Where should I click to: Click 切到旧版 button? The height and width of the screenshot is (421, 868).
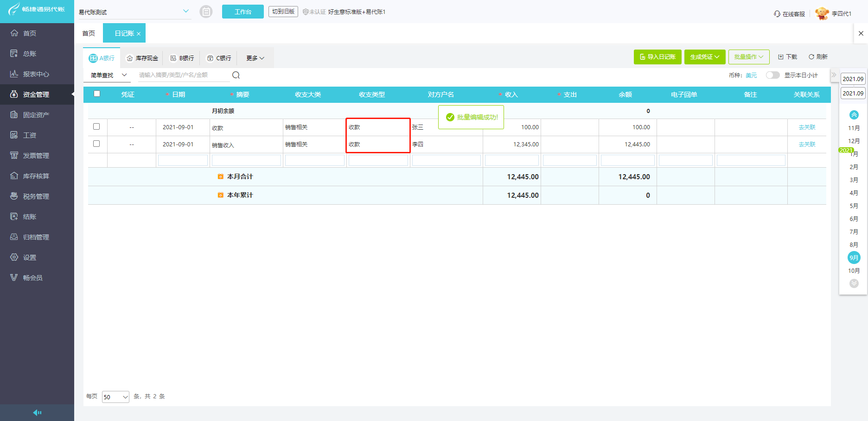(283, 12)
